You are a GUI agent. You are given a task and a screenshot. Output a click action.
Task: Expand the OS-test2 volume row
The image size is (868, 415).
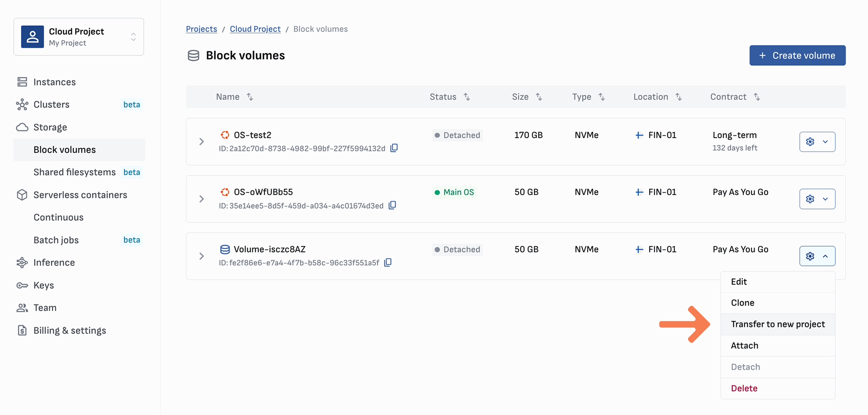pyautogui.click(x=201, y=142)
